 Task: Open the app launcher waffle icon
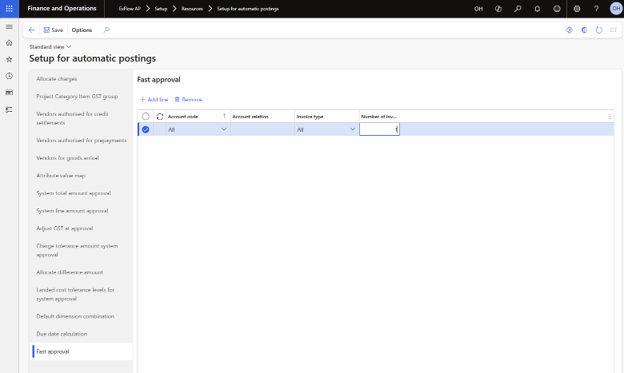pos(9,8)
